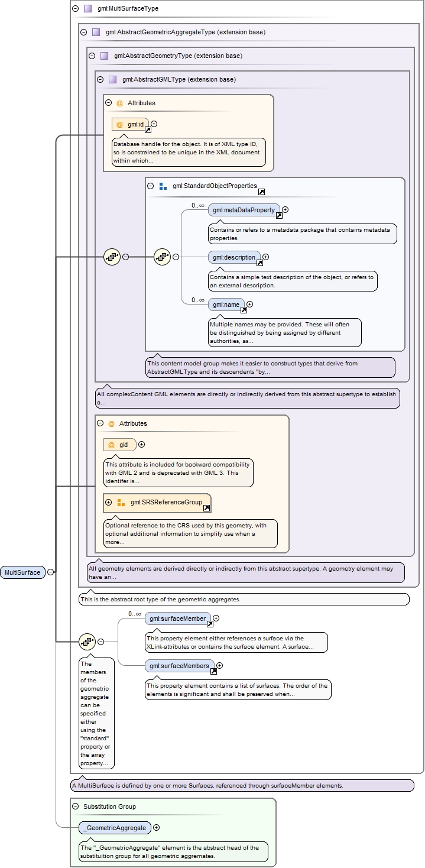Select the gid attribute node

coord(120,445)
